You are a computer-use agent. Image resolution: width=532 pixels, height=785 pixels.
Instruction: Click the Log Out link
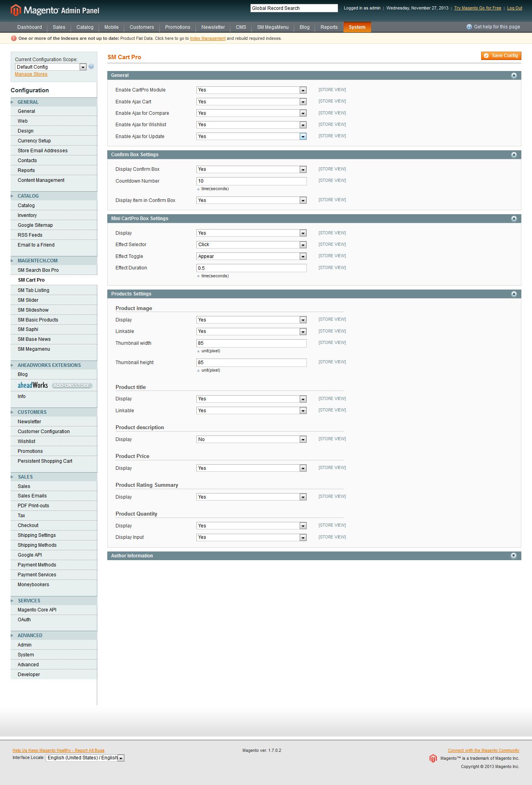coord(514,8)
